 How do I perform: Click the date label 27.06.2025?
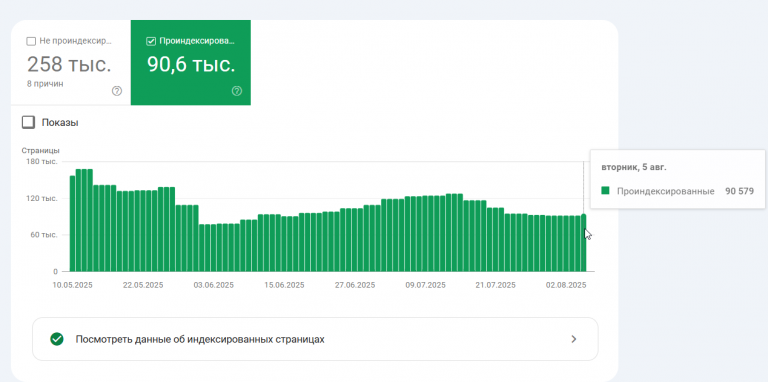coord(355,285)
